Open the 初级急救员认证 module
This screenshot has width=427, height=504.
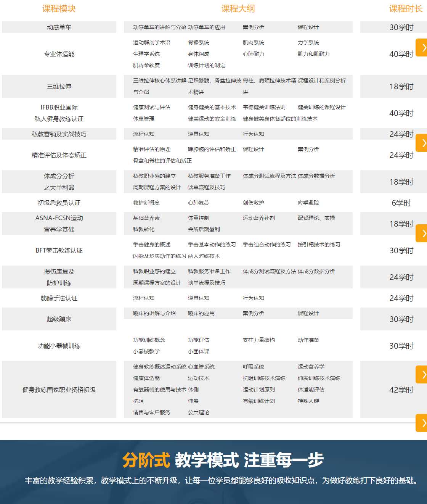pos(59,203)
